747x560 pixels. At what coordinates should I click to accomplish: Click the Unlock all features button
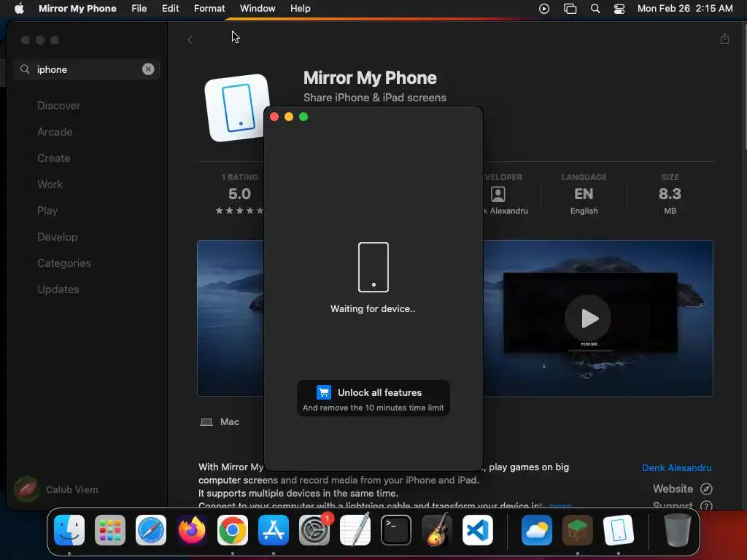coord(373,398)
